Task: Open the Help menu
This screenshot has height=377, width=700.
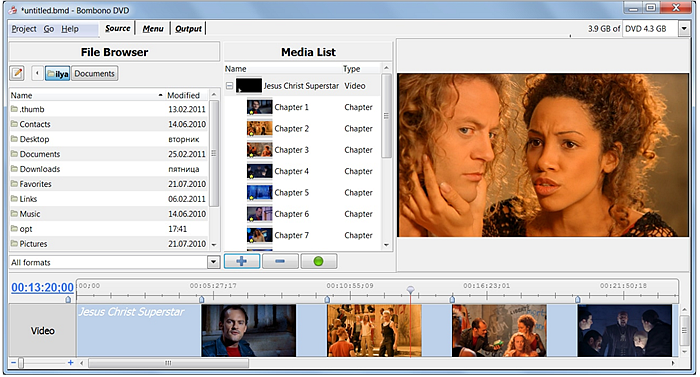Action: [x=70, y=29]
